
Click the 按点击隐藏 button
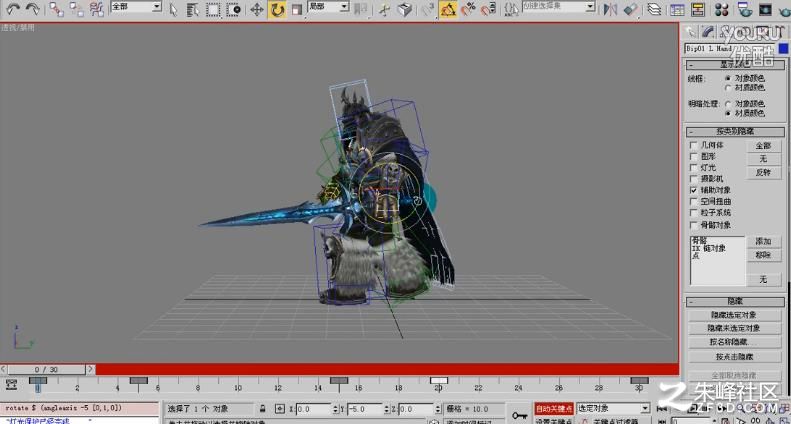tap(734, 356)
